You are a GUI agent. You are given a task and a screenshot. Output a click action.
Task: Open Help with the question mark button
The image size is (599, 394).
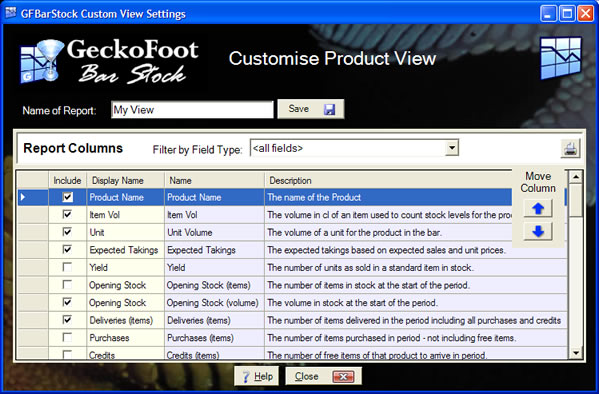[x=257, y=376]
